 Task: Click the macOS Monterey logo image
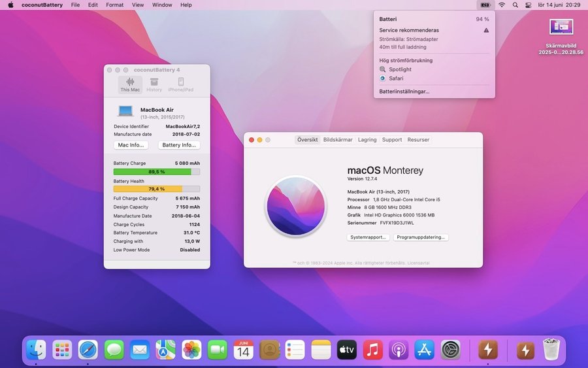[296, 207]
